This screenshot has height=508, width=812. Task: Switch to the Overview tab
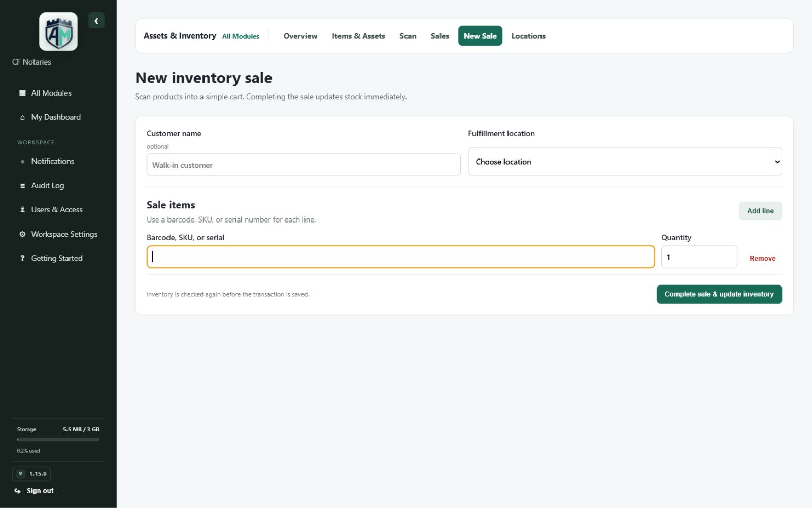click(300, 36)
